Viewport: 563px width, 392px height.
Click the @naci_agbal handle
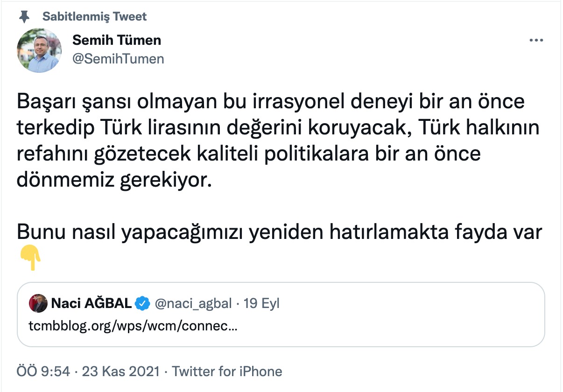193,303
